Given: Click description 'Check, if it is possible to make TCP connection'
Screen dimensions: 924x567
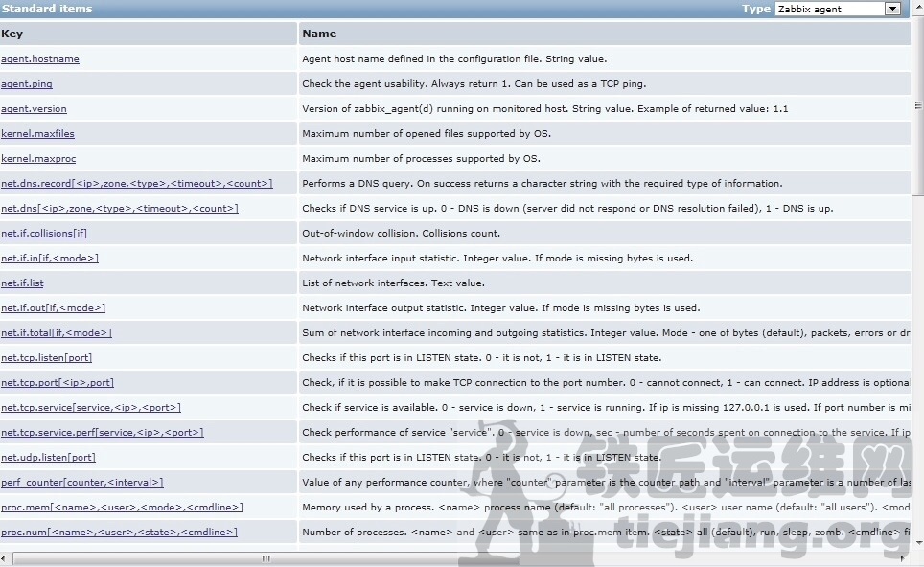Looking at the screenshot, I should [606, 383].
